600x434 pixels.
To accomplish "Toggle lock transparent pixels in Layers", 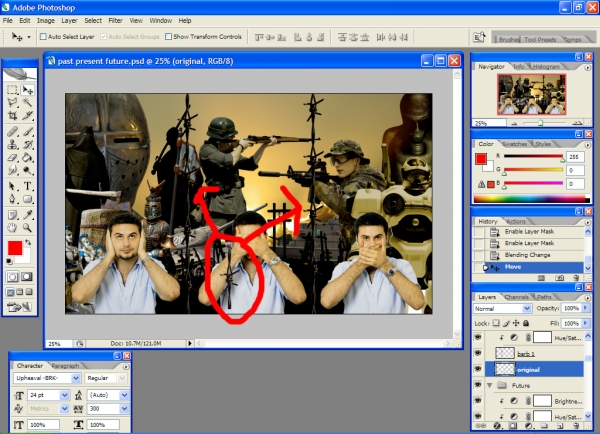I will click(x=496, y=323).
